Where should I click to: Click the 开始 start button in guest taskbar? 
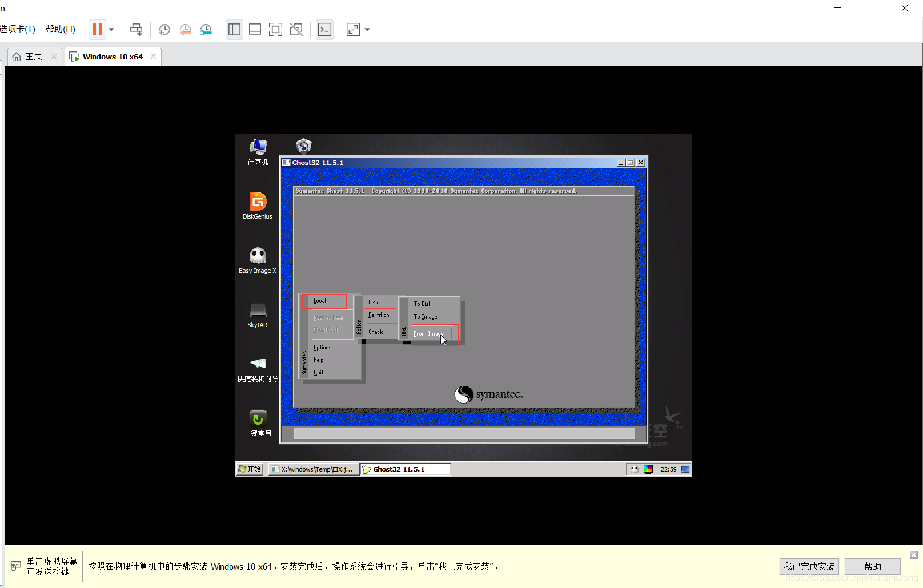pyautogui.click(x=250, y=469)
